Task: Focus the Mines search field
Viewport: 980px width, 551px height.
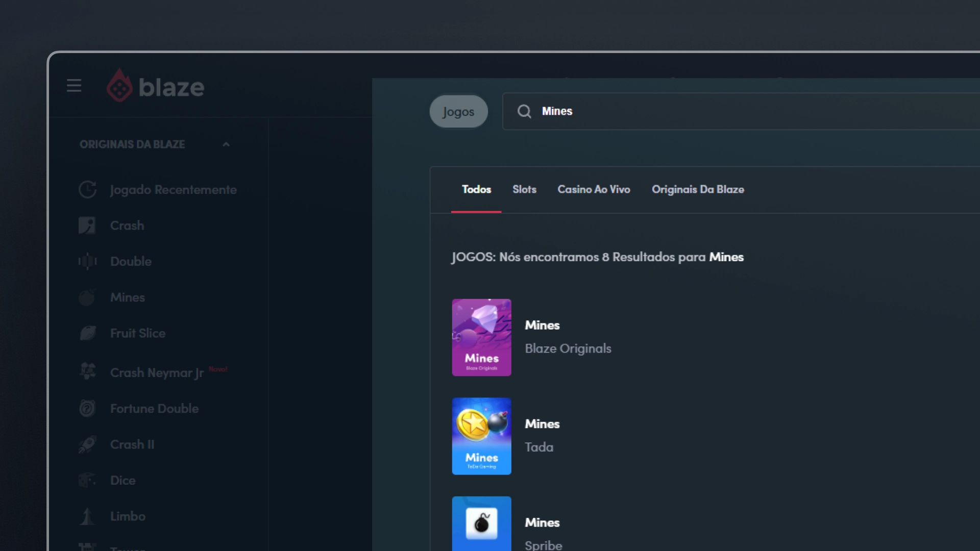Action: point(741,111)
